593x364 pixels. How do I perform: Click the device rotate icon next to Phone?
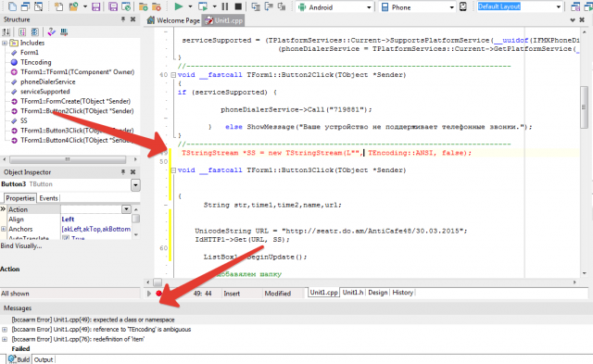(463, 6)
